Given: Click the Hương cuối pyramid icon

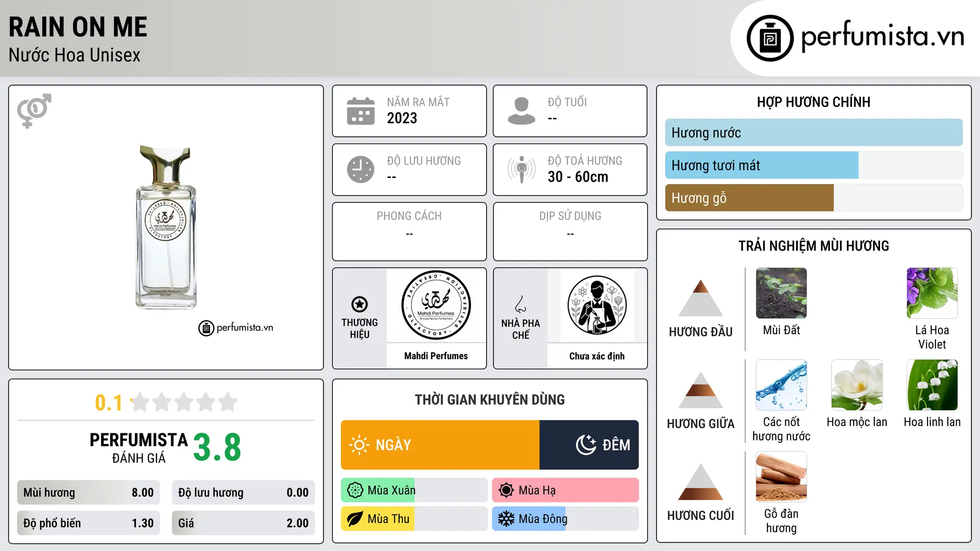Looking at the screenshot, I should (701, 482).
